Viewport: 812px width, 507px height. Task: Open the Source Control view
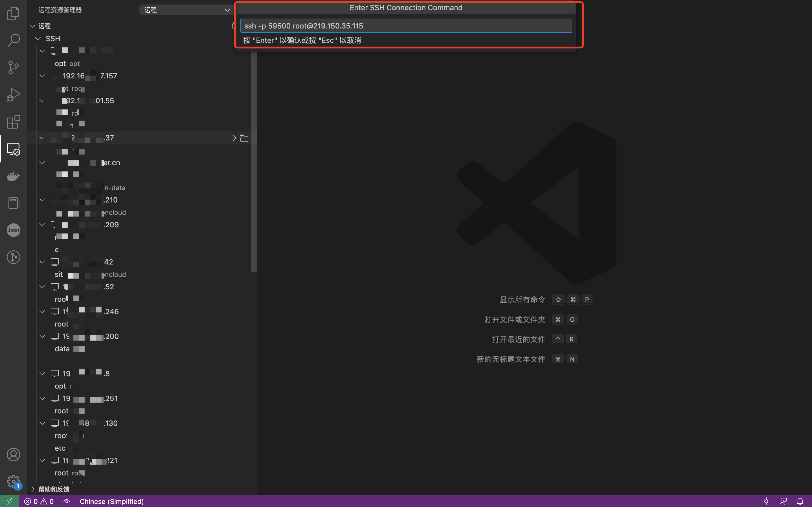tap(14, 67)
